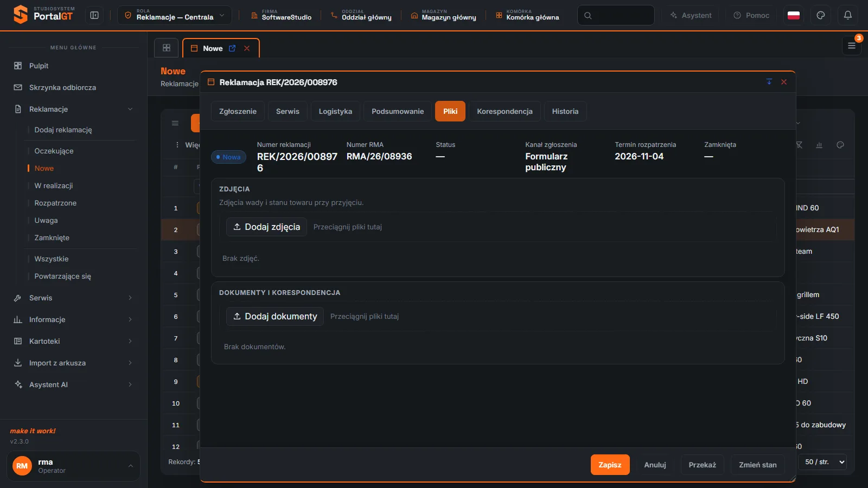Open chart icon in table toolbar

pos(819,145)
